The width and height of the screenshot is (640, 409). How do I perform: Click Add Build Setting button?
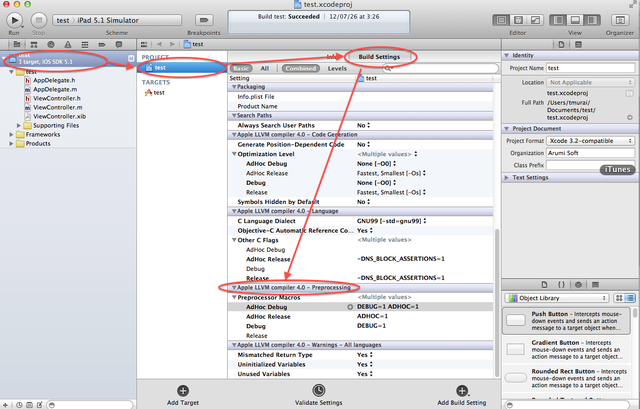click(x=462, y=395)
